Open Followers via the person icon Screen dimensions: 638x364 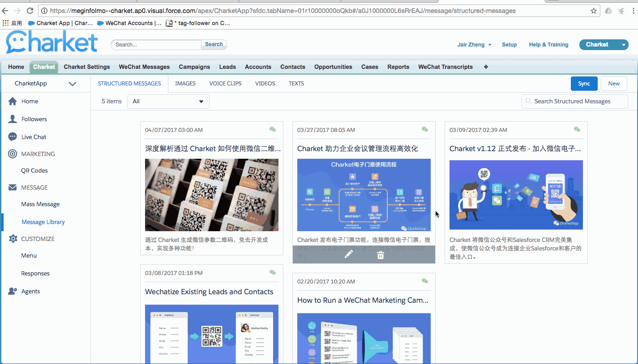13,119
